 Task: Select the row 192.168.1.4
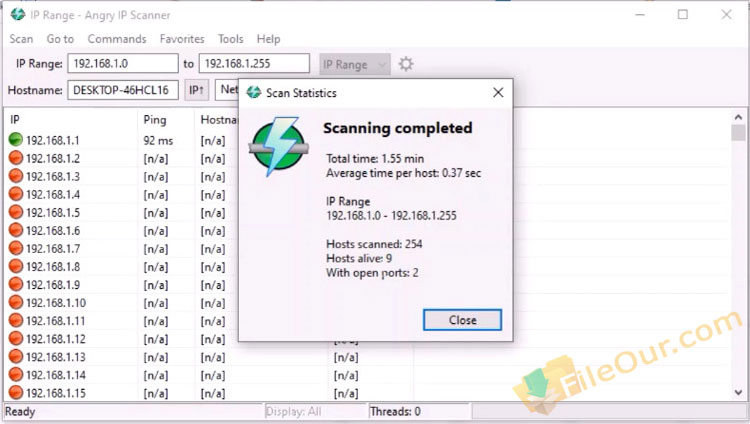coord(122,194)
